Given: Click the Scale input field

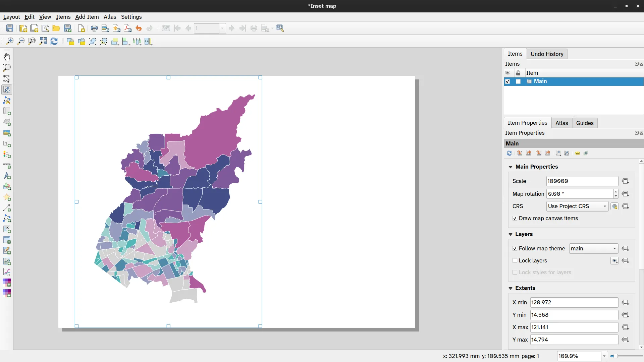Looking at the screenshot, I should coord(582,181).
